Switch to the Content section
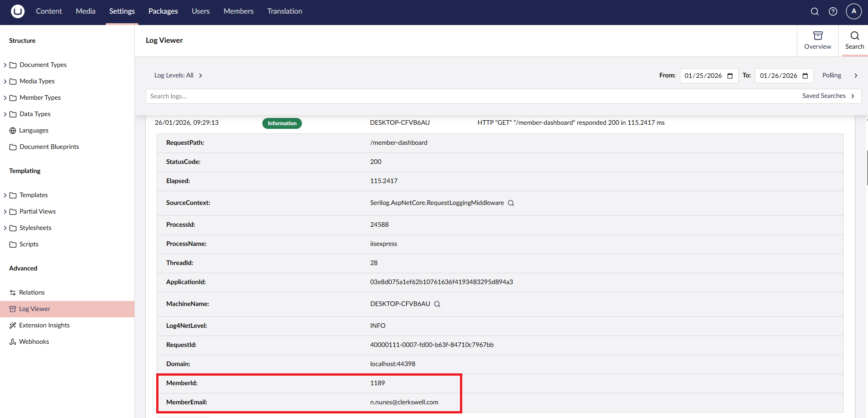 [49, 11]
